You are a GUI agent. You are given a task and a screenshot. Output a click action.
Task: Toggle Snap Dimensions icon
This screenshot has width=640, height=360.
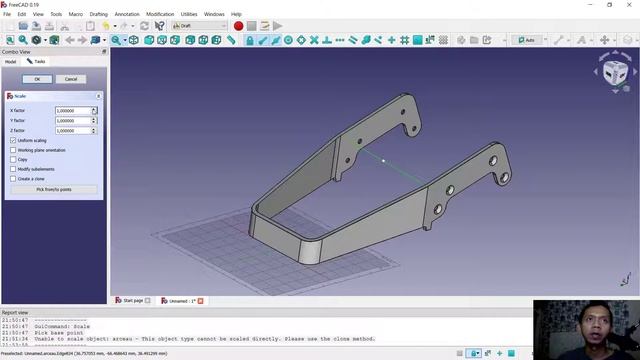coord(430,40)
